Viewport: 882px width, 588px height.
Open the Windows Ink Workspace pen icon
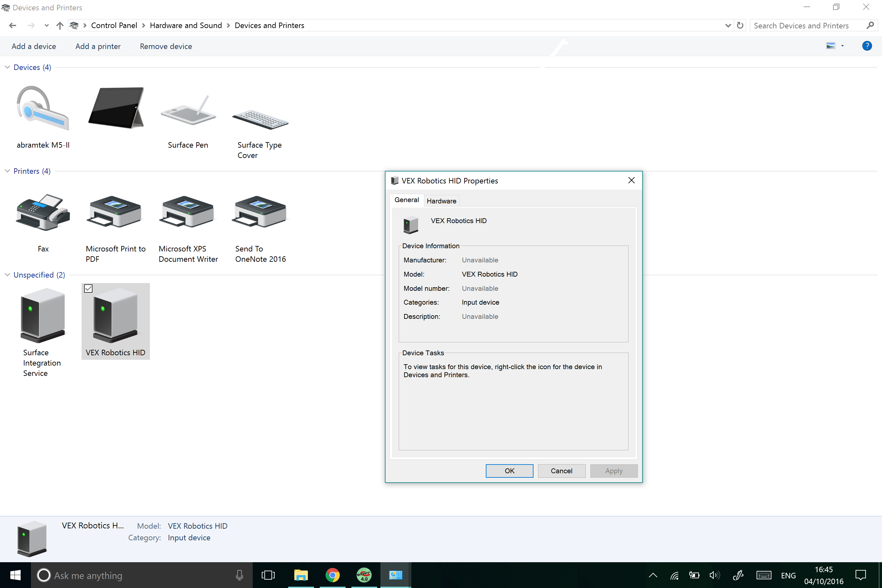pos(738,575)
